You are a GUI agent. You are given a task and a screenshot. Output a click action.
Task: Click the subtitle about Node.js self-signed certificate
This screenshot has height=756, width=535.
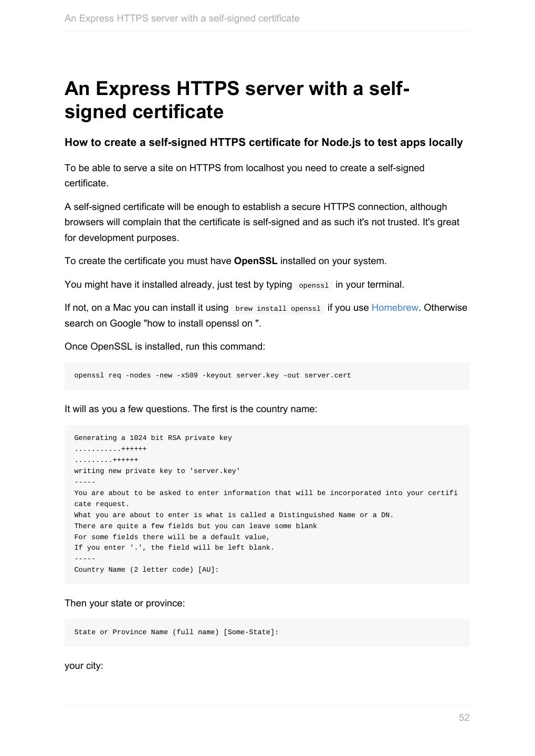click(x=264, y=142)
